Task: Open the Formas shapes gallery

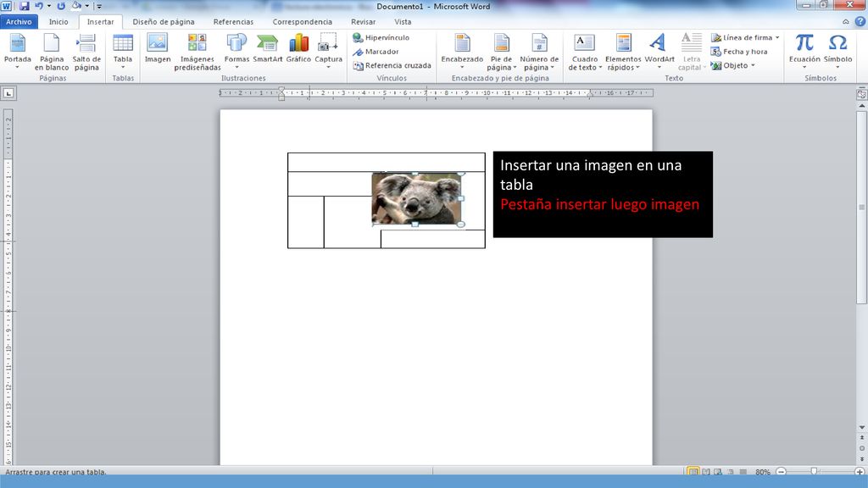Action: point(236,52)
